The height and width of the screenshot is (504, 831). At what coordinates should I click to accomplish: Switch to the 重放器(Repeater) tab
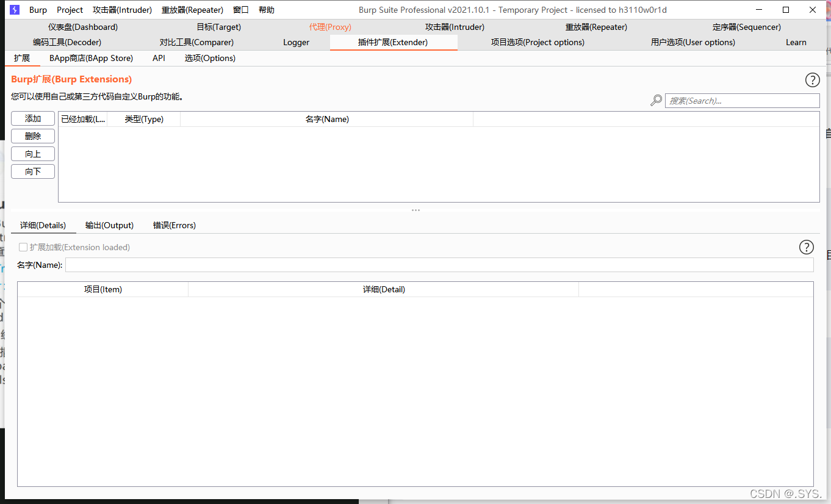click(x=596, y=27)
